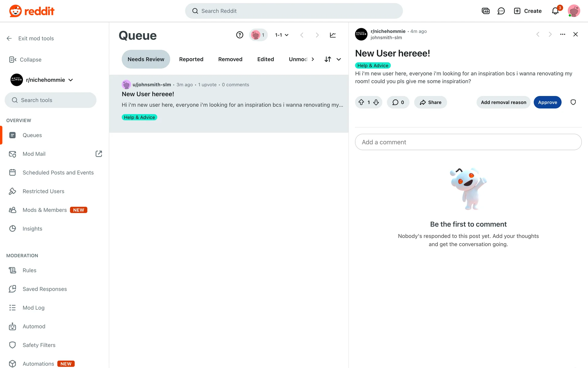Open the notifications bell
The image size is (588, 368).
pos(555,11)
